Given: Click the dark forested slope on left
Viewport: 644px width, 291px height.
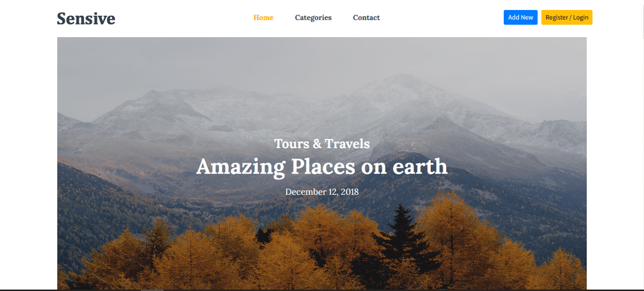Looking at the screenshot, I should point(94,206).
